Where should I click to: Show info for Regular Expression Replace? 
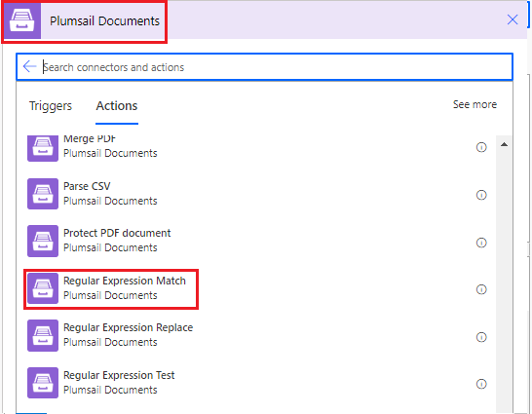[481, 337]
